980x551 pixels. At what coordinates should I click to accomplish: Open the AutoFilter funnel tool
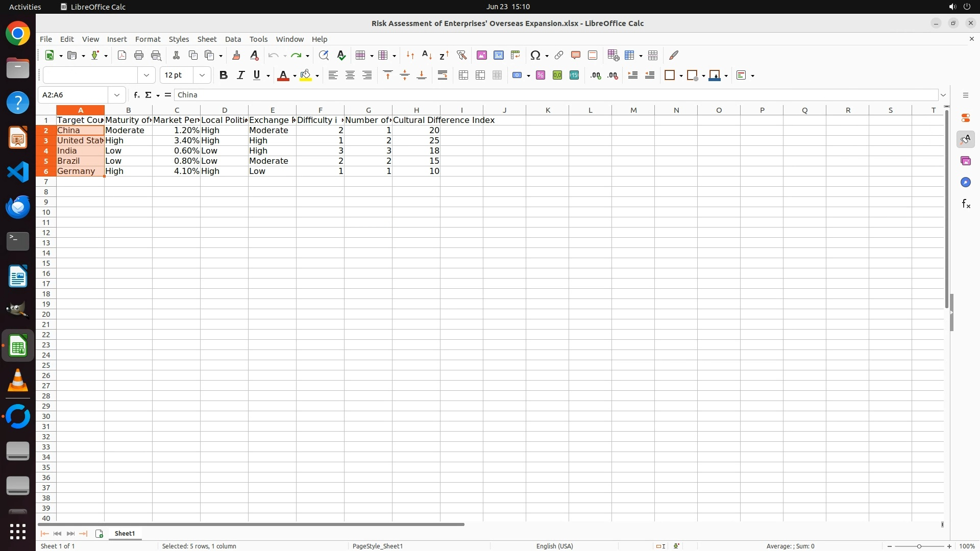461,55
